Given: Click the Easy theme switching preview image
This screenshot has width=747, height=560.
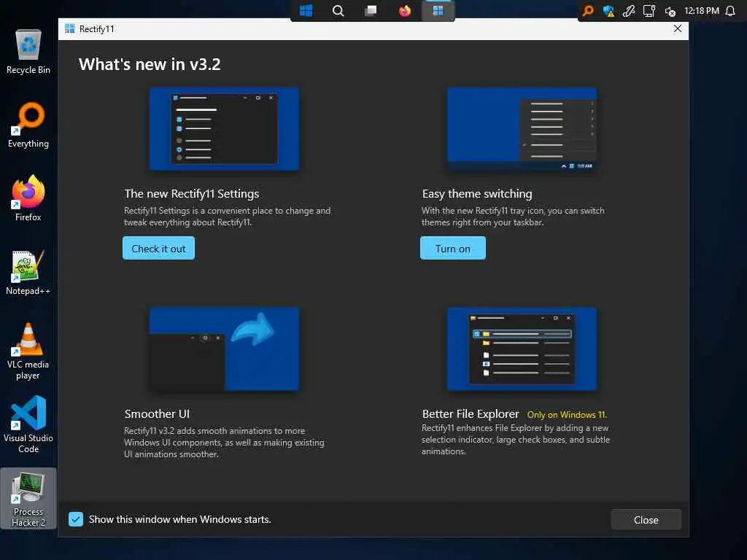Looking at the screenshot, I should [522, 129].
